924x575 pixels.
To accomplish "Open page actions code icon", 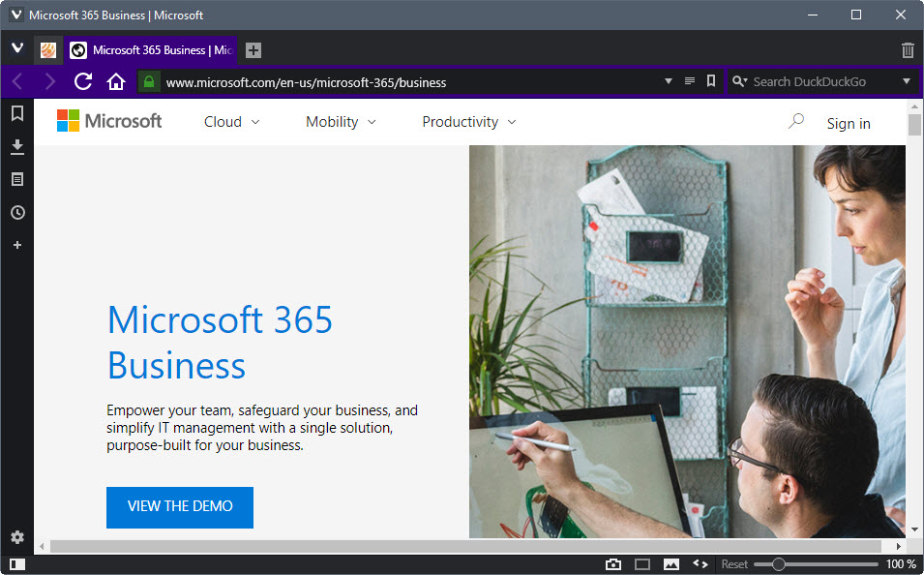I will 700,564.
